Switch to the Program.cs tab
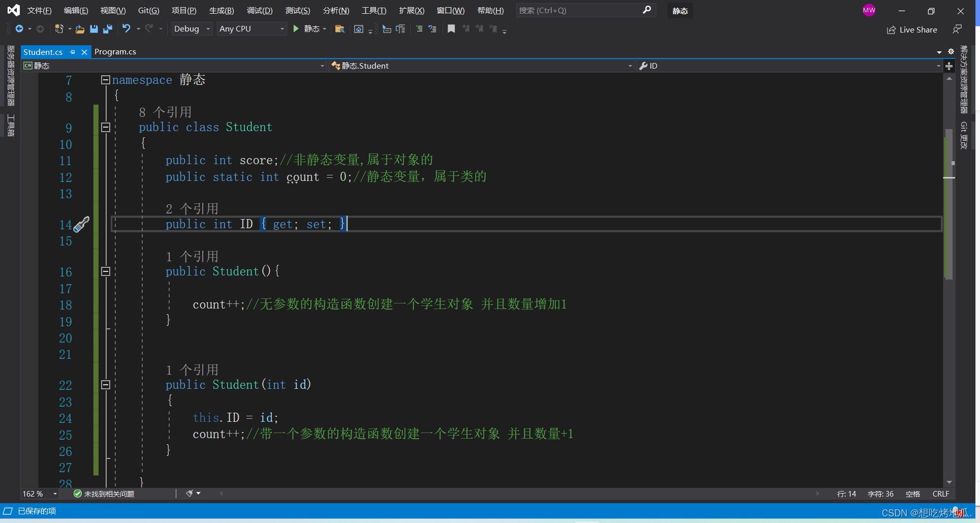This screenshot has width=980, height=523. tap(115, 52)
